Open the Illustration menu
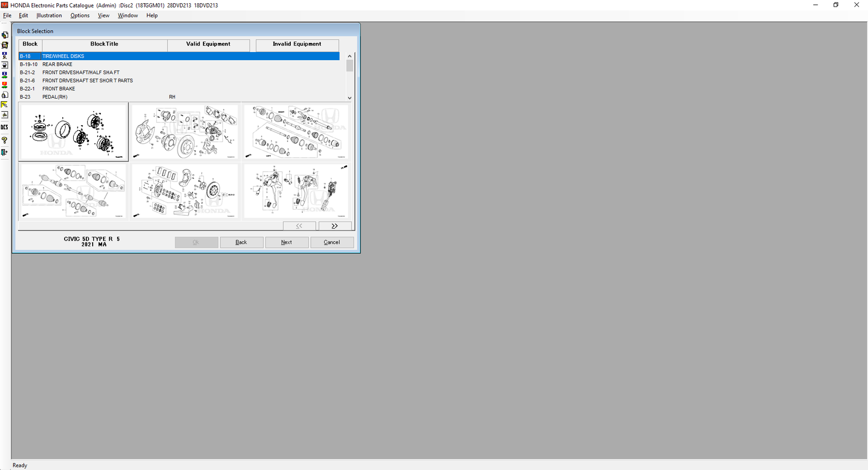 pyautogui.click(x=49, y=16)
